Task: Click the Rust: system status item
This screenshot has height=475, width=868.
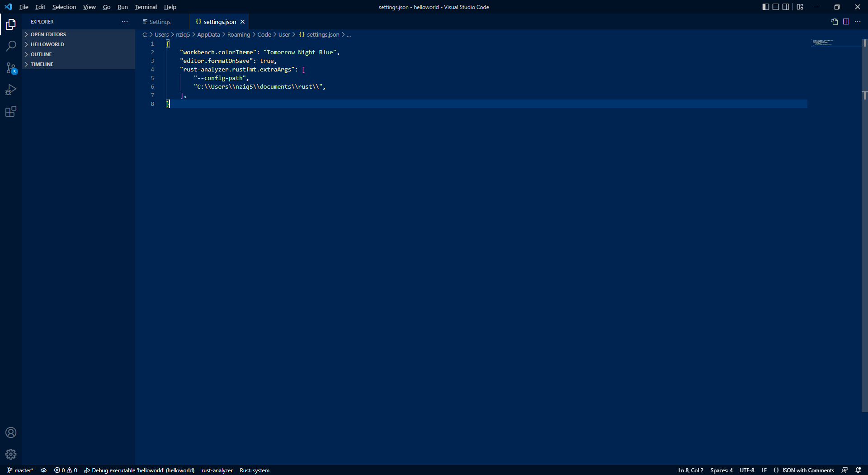Action: (x=255, y=470)
